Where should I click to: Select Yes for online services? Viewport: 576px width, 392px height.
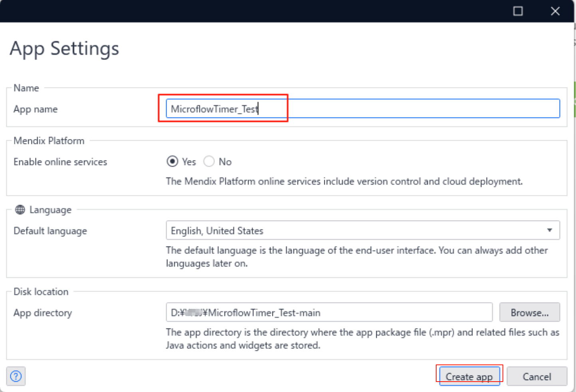click(x=173, y=161)
